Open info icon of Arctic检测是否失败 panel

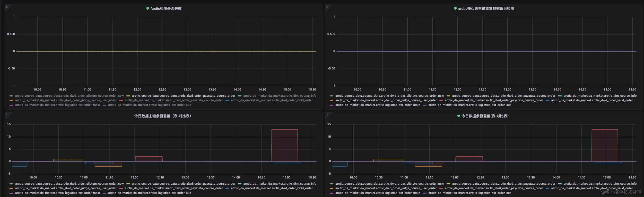[x=7, y=7]
